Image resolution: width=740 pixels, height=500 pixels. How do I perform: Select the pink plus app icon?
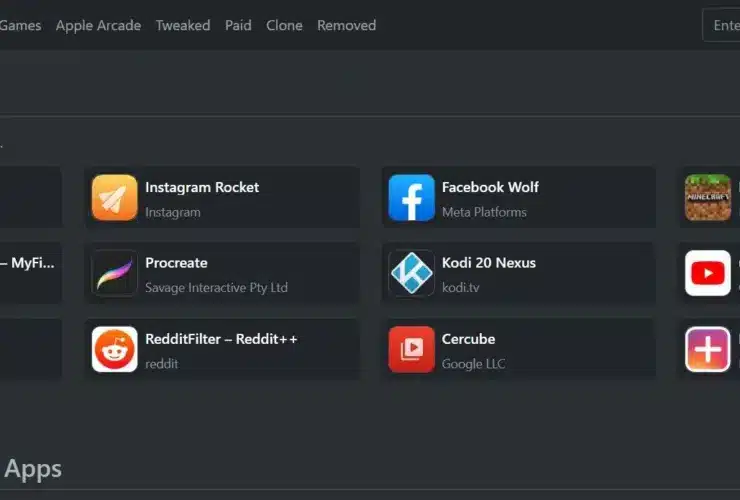coord(707,349)
